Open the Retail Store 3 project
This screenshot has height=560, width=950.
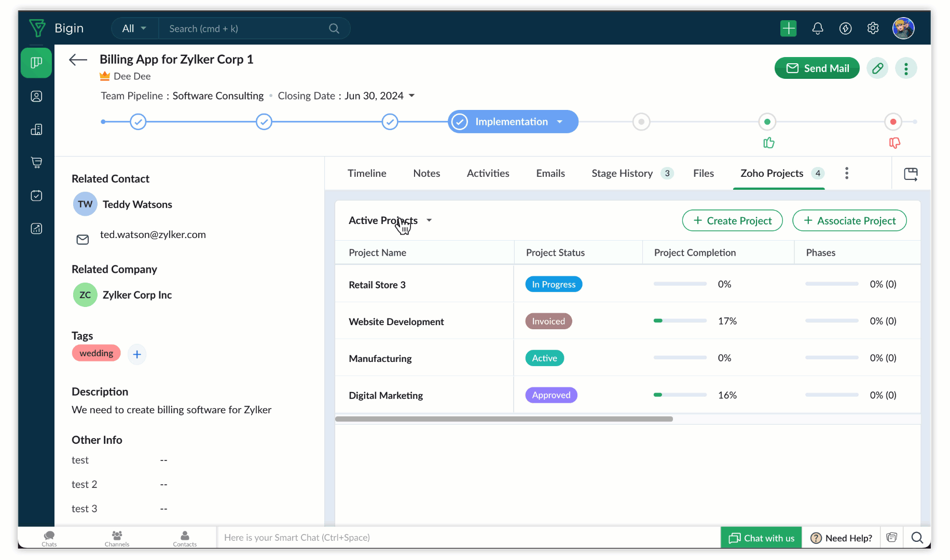coord(377,285)
